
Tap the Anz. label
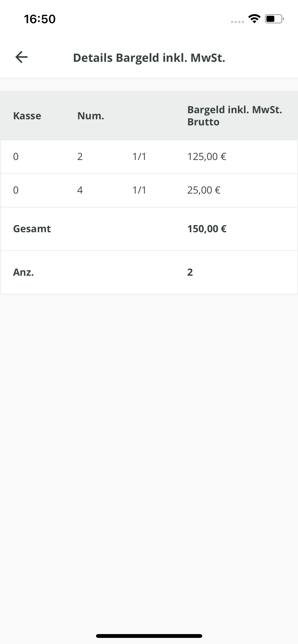(23, 272)
